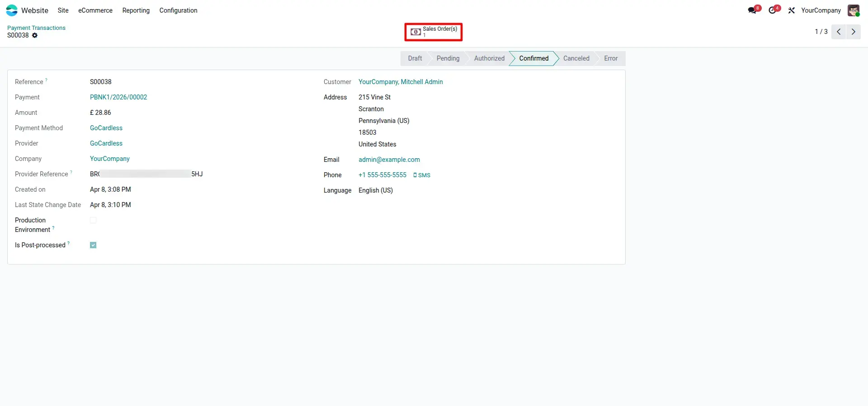The height and width of the screenshot is (406, 868).
Task: Go to the previous record arrow
Action: pyautogui.click(x=839, y=32)
